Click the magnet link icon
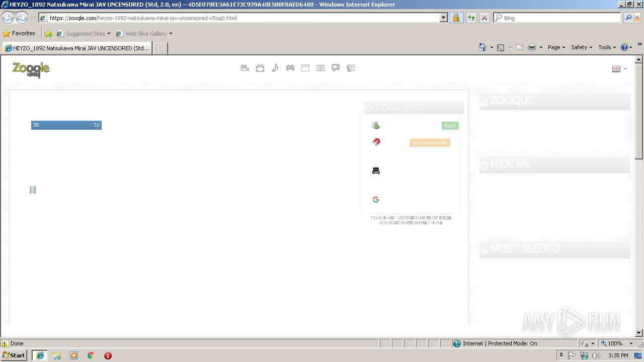 376,142
